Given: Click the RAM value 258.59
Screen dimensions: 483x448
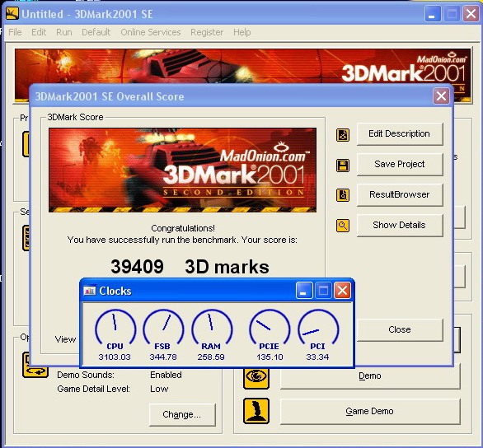Looking at the screenshot, I should click(x=211, y=357).
